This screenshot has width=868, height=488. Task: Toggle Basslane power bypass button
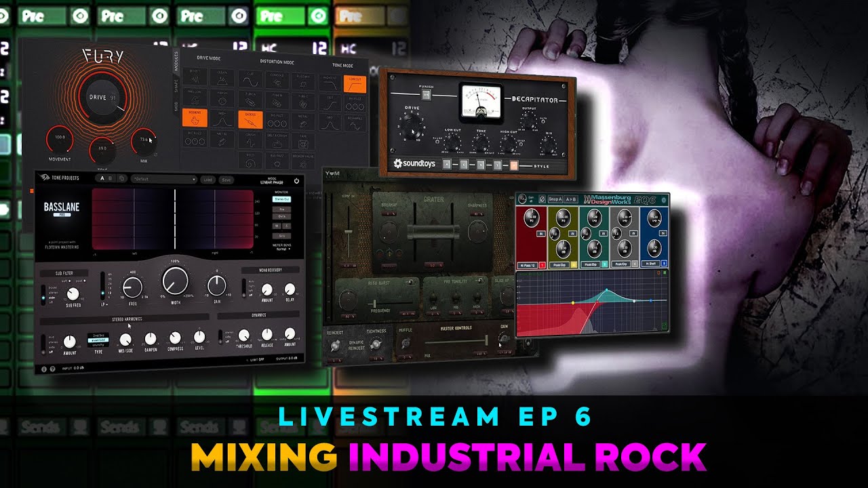(x=296, y=180)
